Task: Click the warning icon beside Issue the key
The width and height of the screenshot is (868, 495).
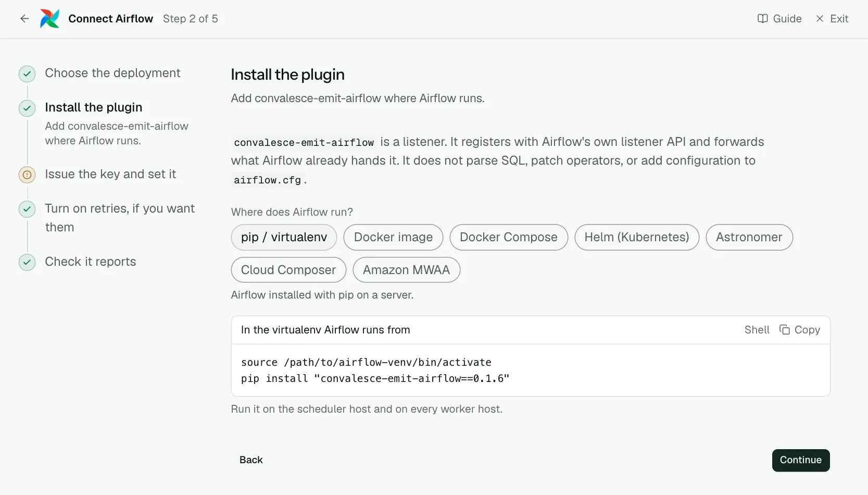Action: [x=27, y=175]
